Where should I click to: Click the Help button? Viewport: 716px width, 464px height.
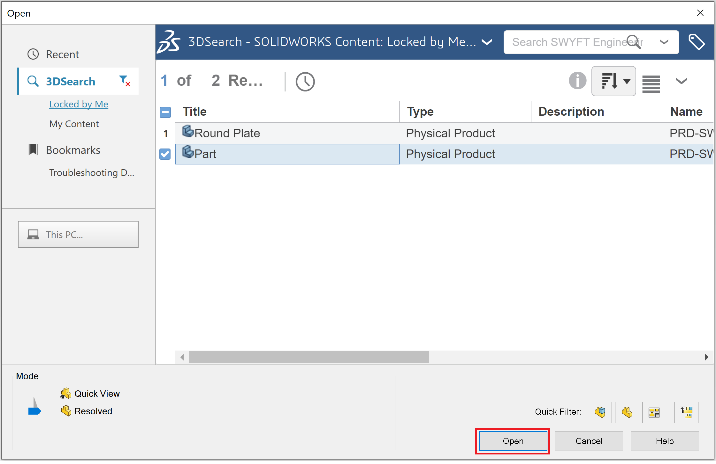665,441
